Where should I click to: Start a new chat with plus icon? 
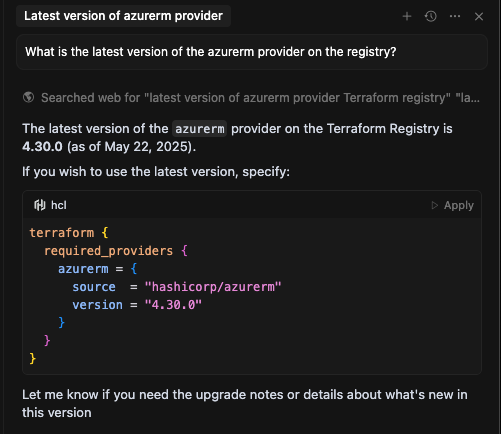(x=407, y=16)
